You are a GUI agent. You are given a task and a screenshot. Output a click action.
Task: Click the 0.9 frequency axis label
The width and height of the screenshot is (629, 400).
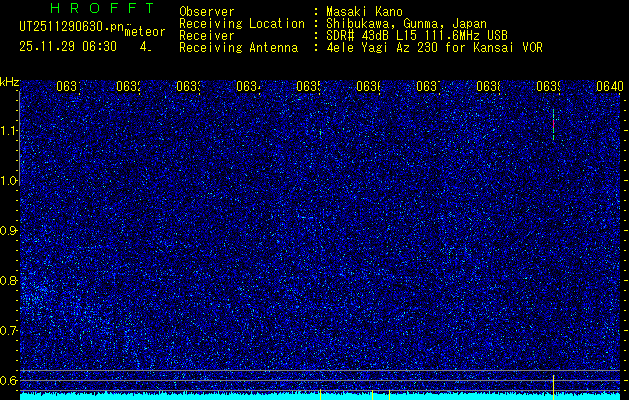(x=8, y=230)
